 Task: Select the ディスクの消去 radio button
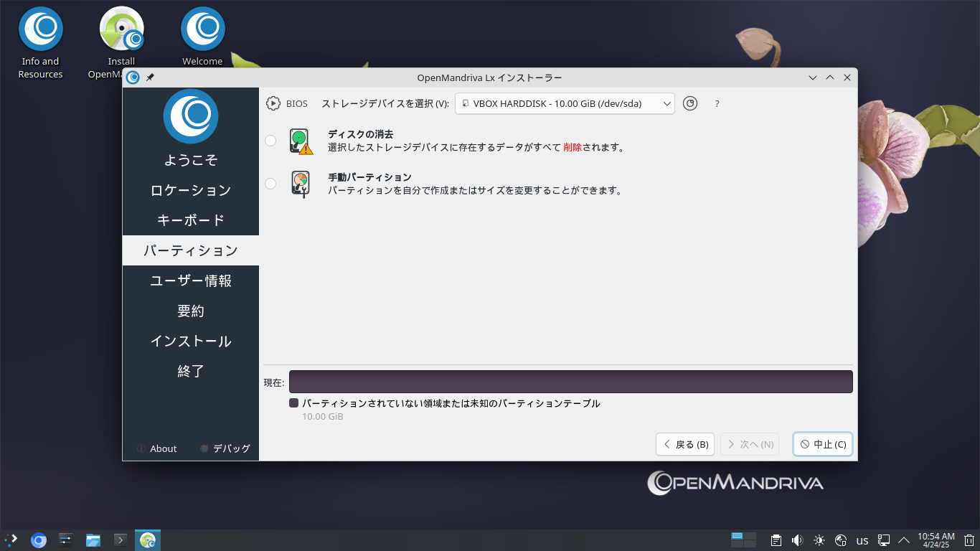click(x=270, y=141)
